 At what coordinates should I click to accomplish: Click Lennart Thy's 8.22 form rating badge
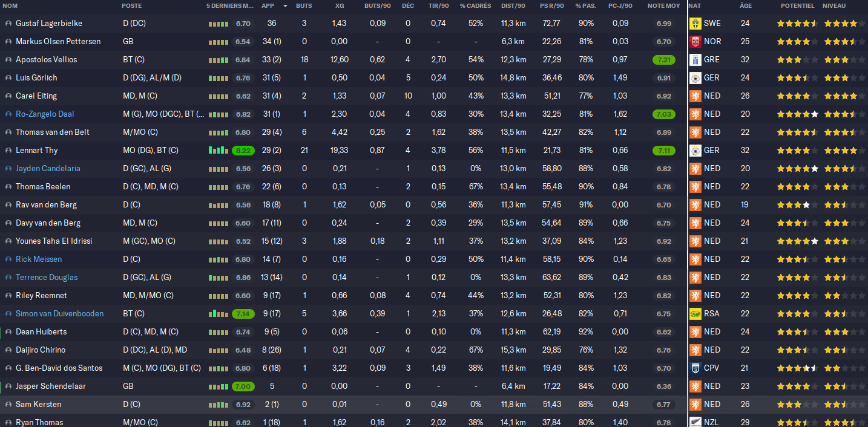(243, 151)
